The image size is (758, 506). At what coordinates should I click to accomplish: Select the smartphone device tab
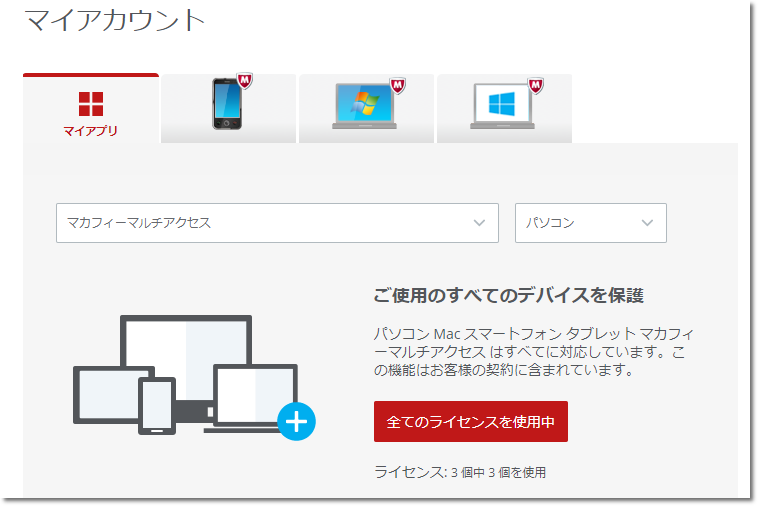tap(228, 108)
